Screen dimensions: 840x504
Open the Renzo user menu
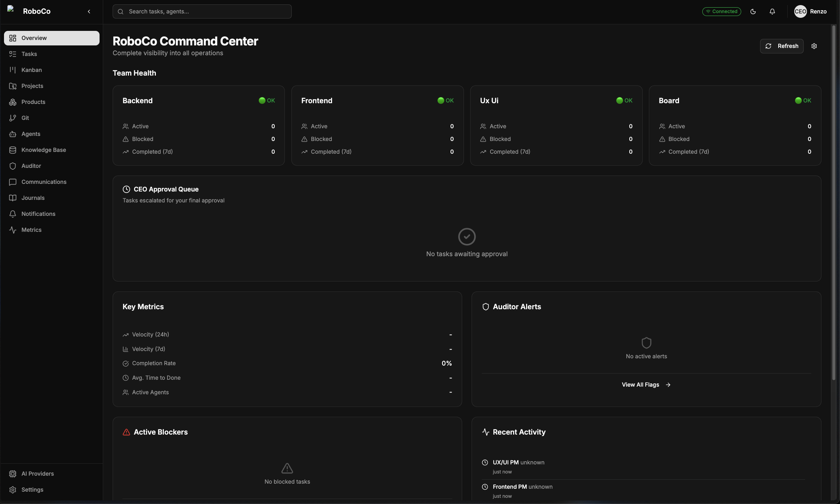819,12
